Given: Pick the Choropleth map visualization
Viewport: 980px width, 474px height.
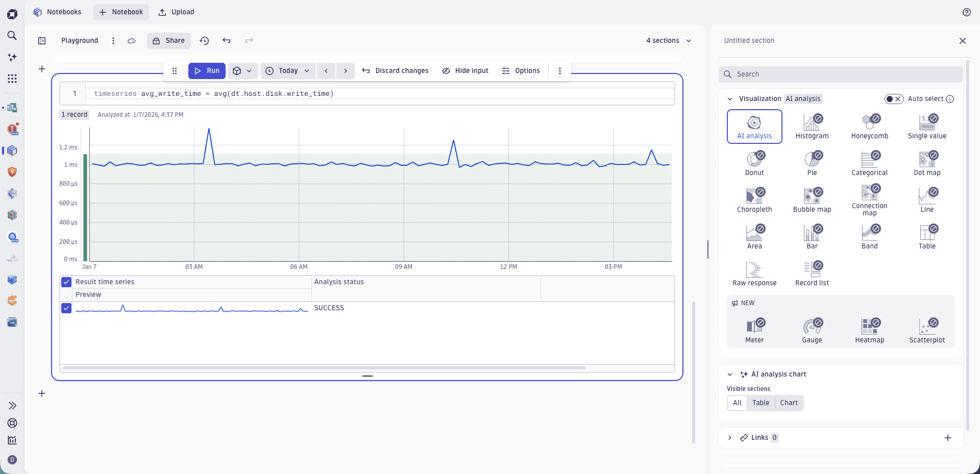Looking at the screenshot, I should point(754,199).
